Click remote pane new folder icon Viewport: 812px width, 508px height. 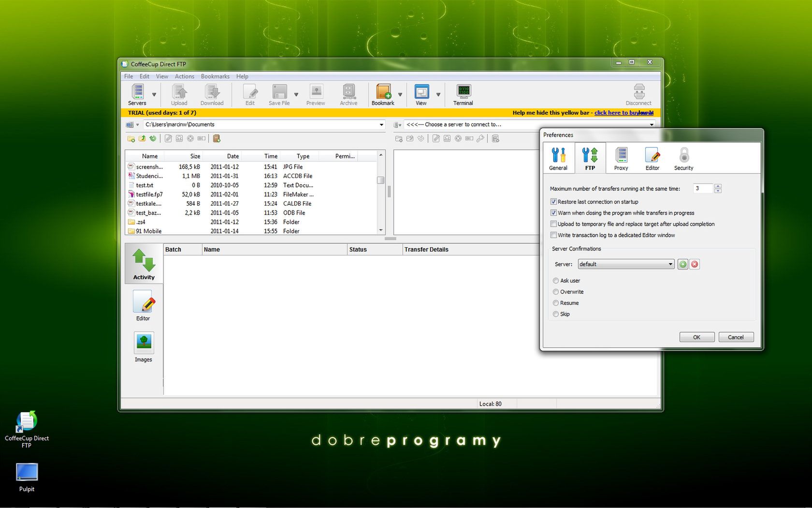click(399, 139)
